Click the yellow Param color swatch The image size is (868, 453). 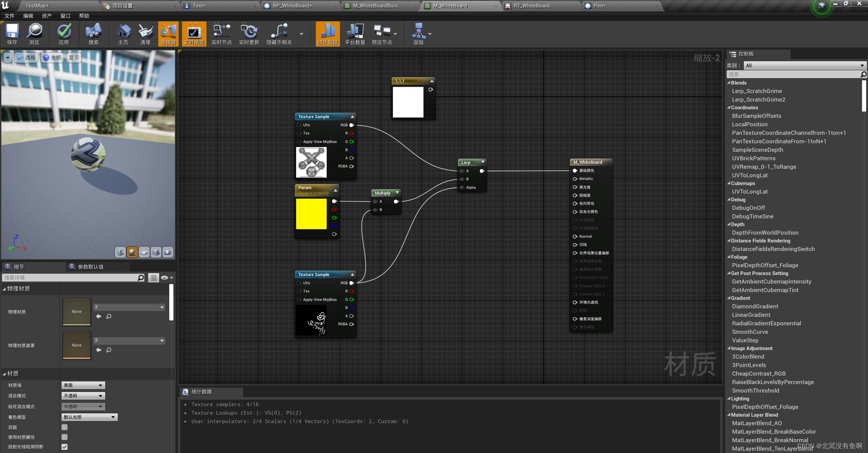pyautogui.click(x=311, y=214)
